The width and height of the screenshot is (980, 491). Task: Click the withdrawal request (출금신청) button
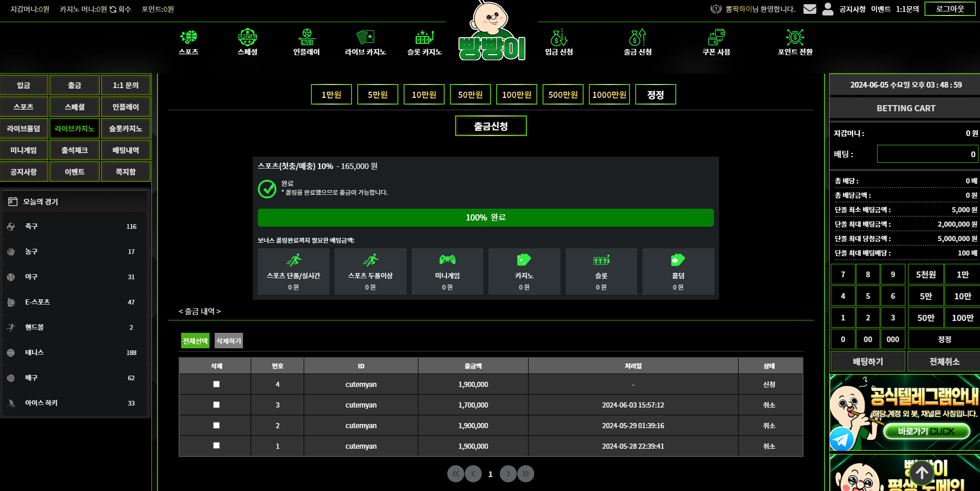(x=491, y=126)
